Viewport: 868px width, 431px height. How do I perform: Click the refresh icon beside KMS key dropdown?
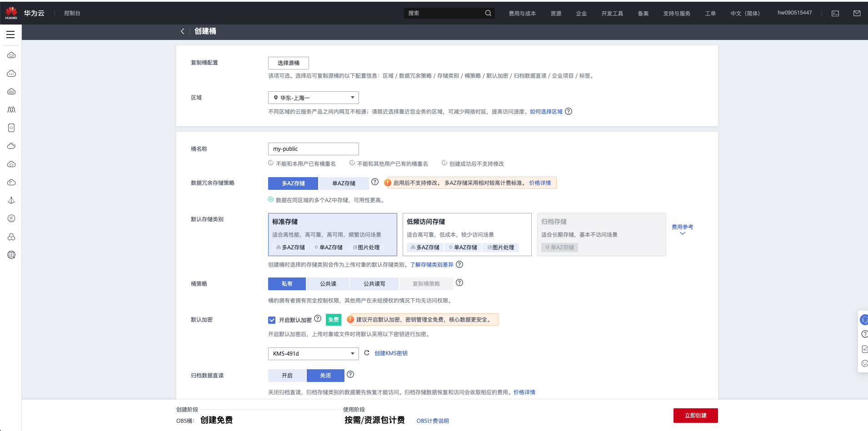pos(366,353)
